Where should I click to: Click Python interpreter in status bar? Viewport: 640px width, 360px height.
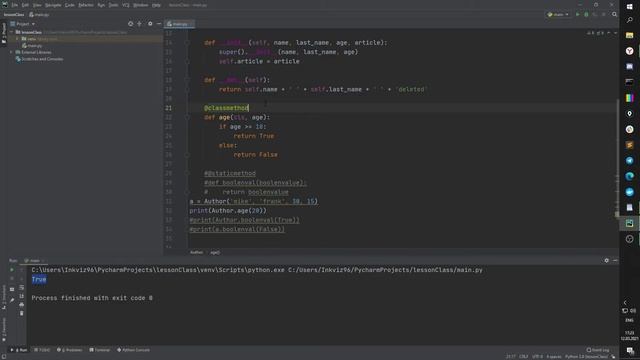(586, 357)
